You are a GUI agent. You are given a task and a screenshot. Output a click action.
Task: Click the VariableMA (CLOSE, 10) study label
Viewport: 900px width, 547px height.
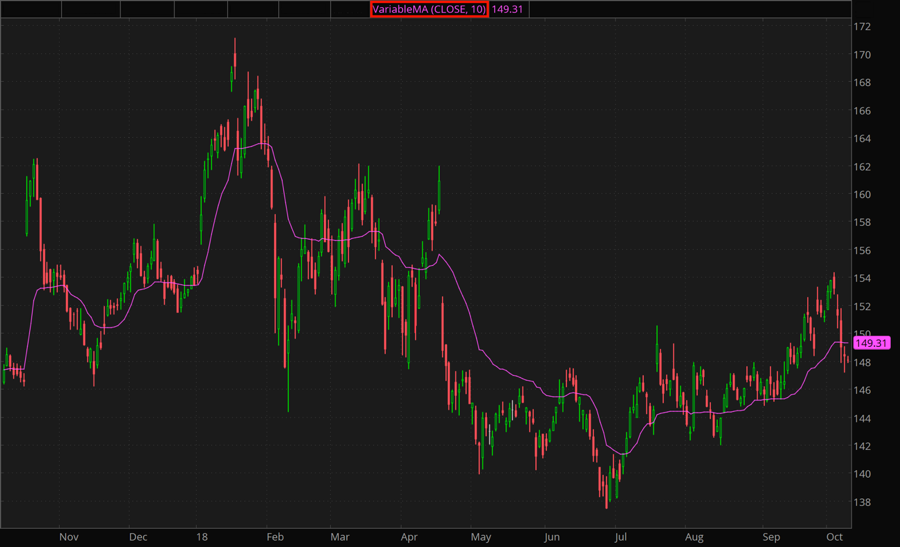pos(429,9)
